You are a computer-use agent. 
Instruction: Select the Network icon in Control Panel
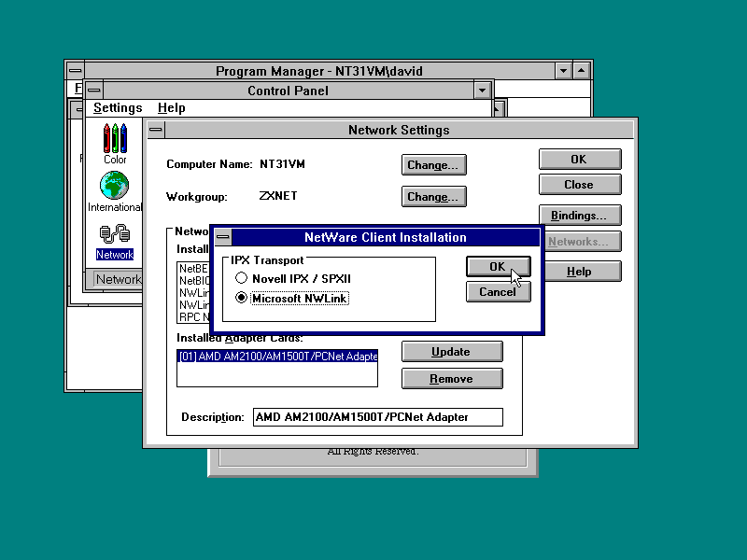point(114,243)
